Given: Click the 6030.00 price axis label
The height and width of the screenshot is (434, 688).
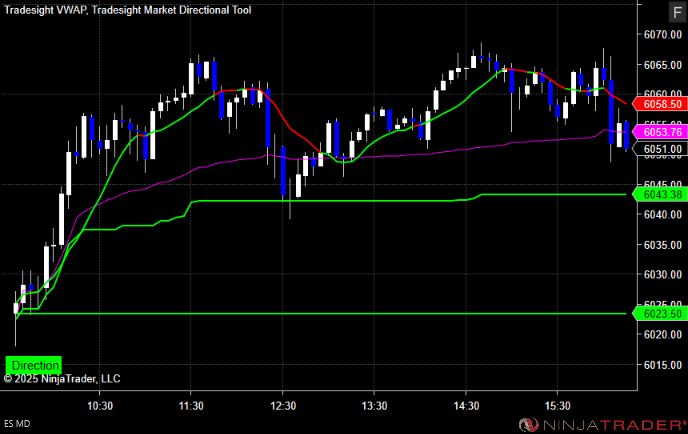Looking at the screenshot, I should tap(663, 275).
